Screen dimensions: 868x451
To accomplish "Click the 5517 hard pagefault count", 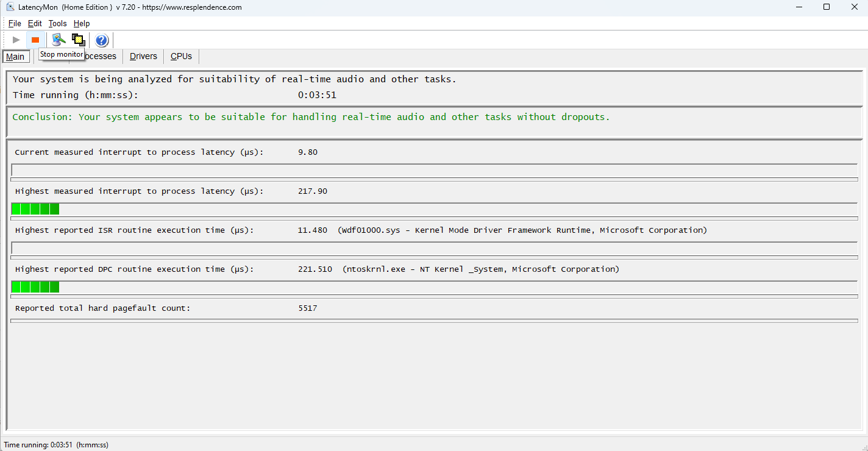I will click(308, 308).
